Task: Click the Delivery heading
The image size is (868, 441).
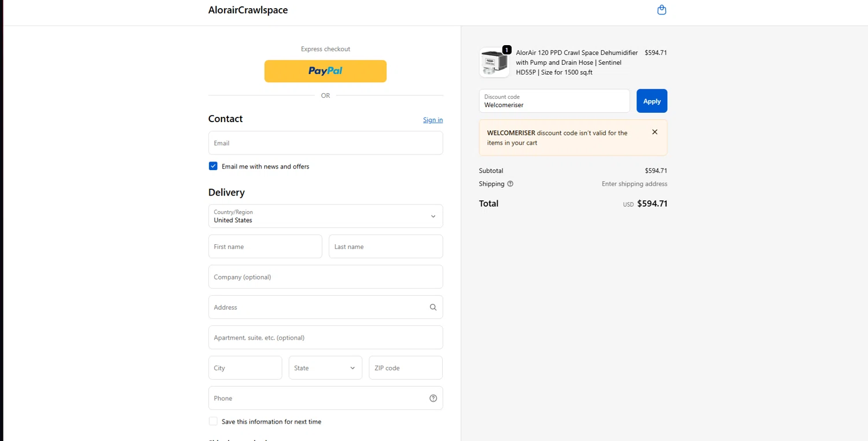Action: 226,192
